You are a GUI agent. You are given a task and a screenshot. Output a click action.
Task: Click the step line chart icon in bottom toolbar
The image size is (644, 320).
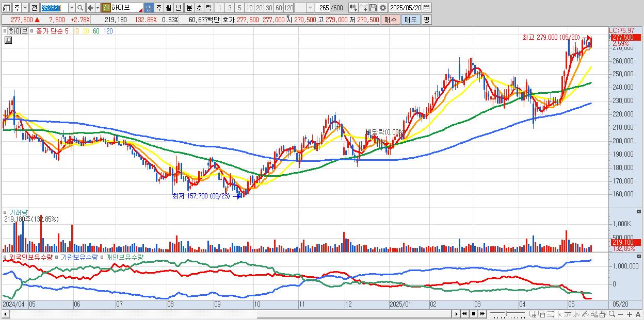click(x=568, y=314)
